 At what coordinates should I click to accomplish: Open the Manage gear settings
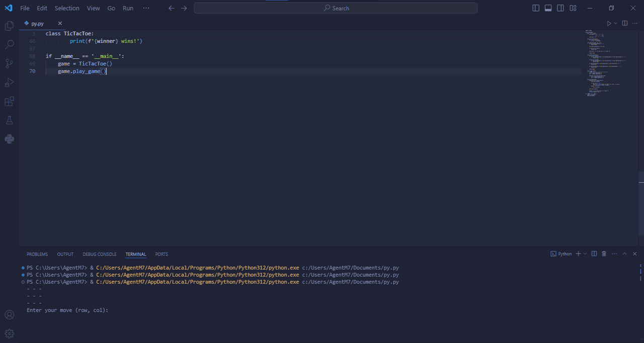9,333
